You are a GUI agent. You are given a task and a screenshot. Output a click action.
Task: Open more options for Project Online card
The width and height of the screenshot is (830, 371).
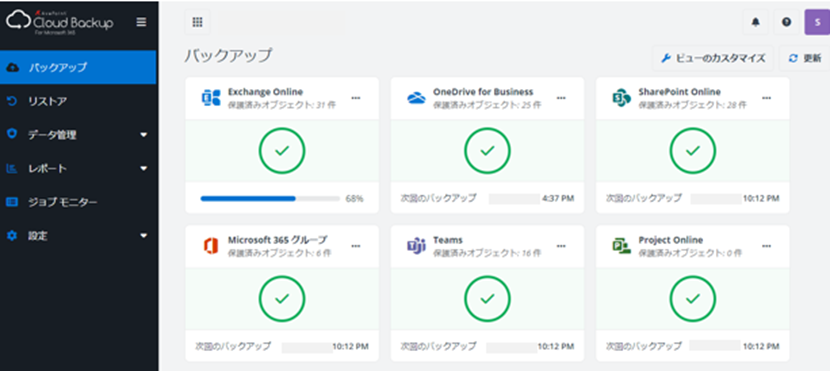click(x=766, y=246)
